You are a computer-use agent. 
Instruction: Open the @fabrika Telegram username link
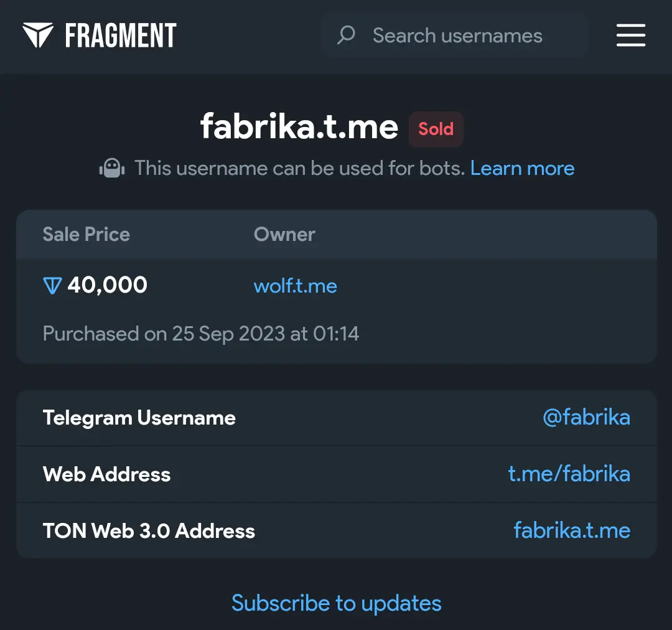point(586,417)
